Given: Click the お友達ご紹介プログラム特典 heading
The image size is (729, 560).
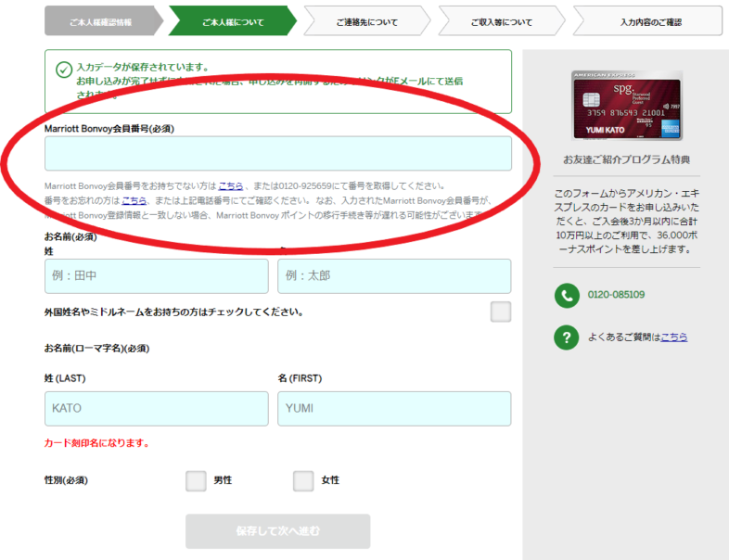Looking at the screenshot, I should click(x=626, y=159).
